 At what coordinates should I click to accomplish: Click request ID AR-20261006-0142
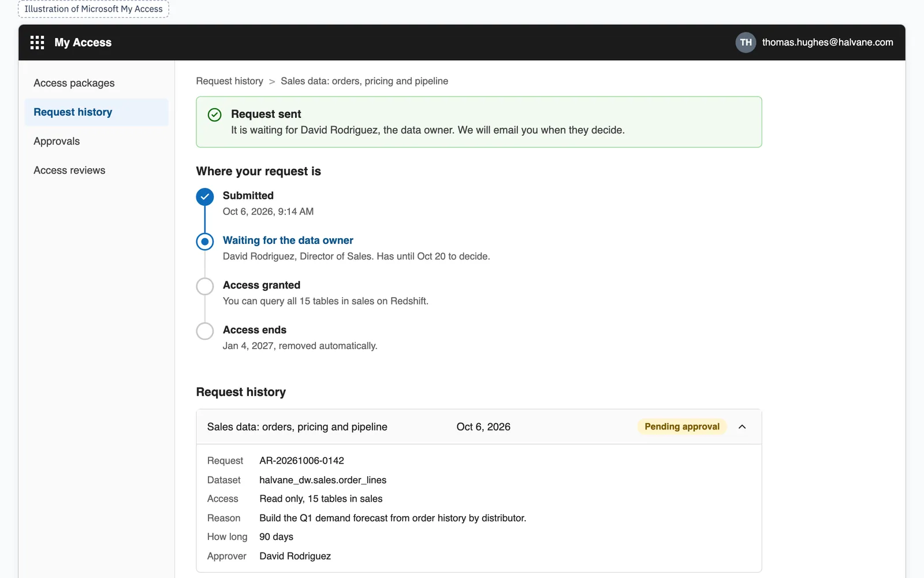pyautogui.click(x=301, y=461)
